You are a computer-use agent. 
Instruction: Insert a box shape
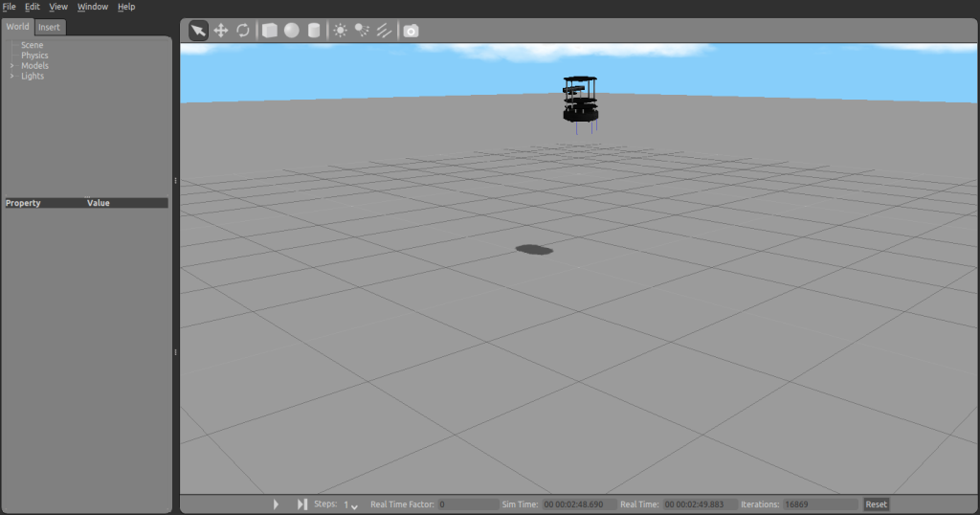tap(269, 31)
